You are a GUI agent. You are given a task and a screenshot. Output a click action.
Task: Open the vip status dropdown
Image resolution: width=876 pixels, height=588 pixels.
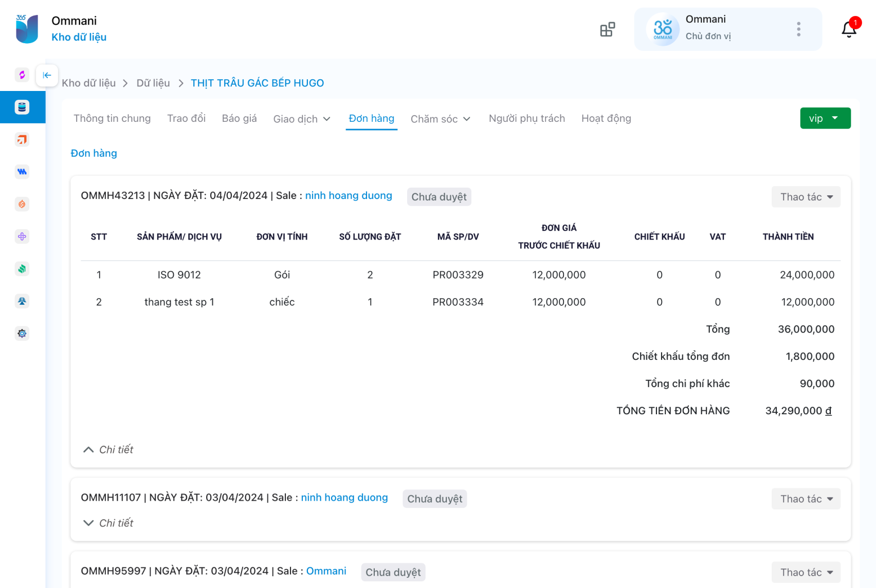pos(825,118)
